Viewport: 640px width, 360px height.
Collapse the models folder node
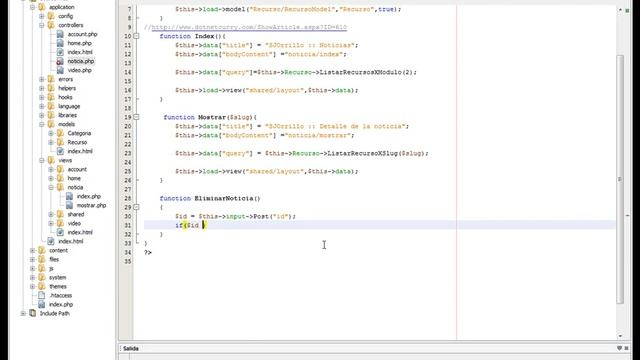(x=42, y=124)
